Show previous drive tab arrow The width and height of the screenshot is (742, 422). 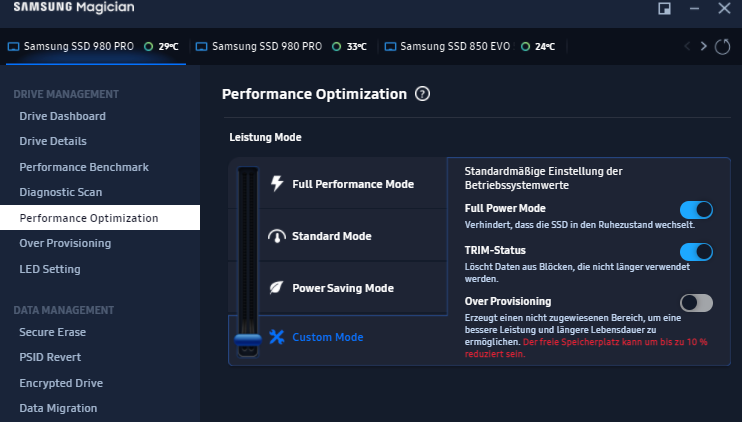[x=687, y=46]
